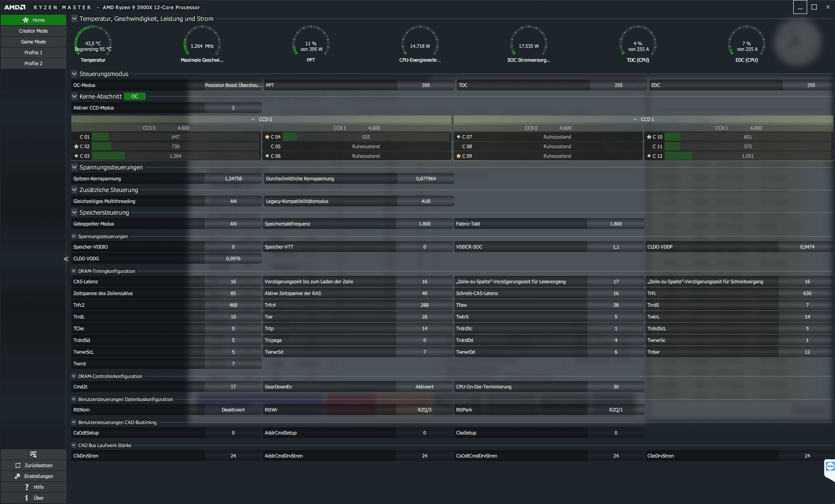Collapse Kerne-Abschnitt section
Image resolution: width=835 pixels, height=504 pixels.
[x=74, y=96]
